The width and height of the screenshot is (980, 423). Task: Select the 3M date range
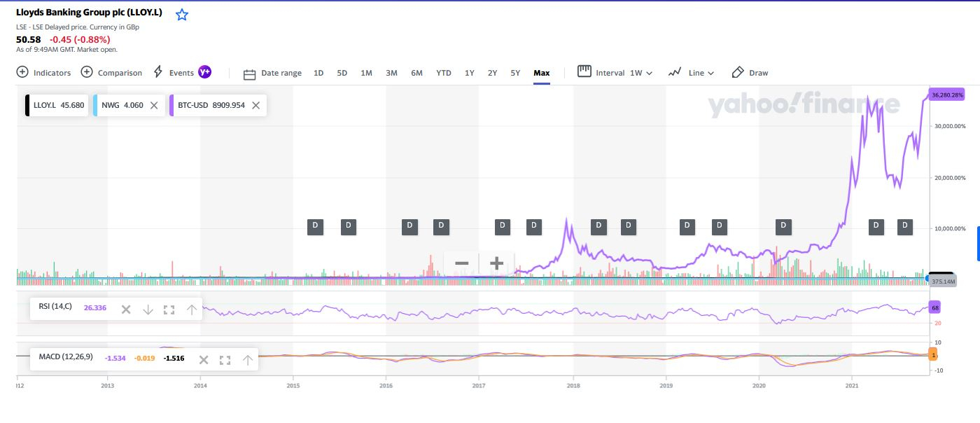(x=391, y=73)
